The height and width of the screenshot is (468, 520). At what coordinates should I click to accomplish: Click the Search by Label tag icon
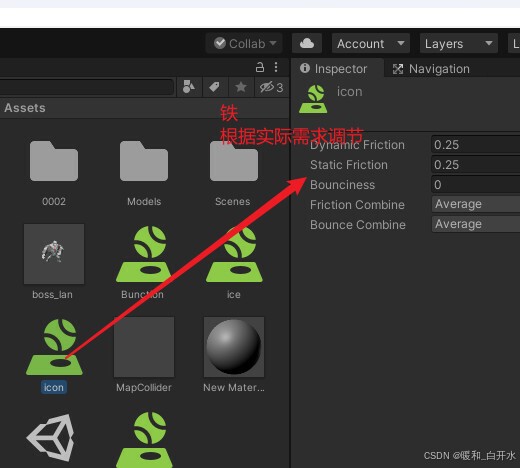(x=215, y=87)
